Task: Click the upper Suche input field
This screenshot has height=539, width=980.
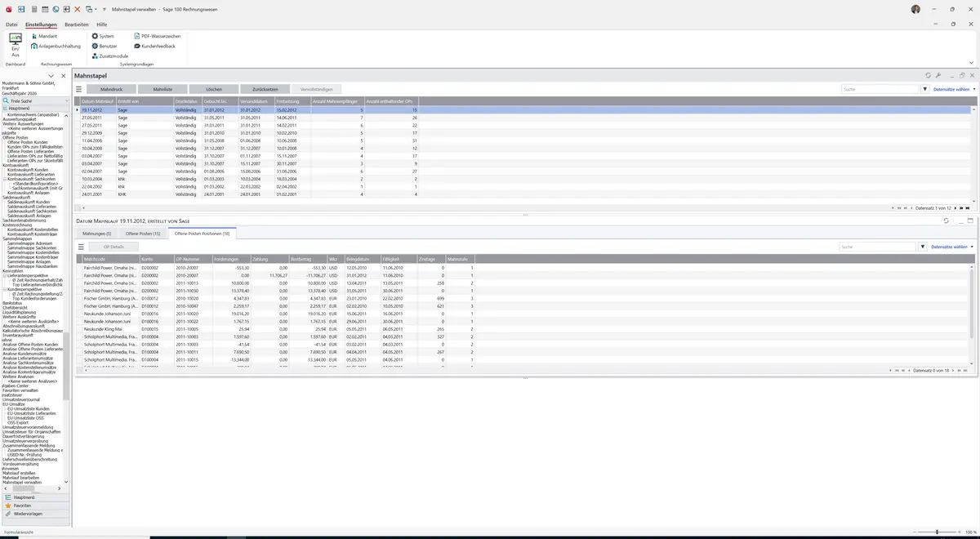Action: pyautogui.click(x=880, y=89)
